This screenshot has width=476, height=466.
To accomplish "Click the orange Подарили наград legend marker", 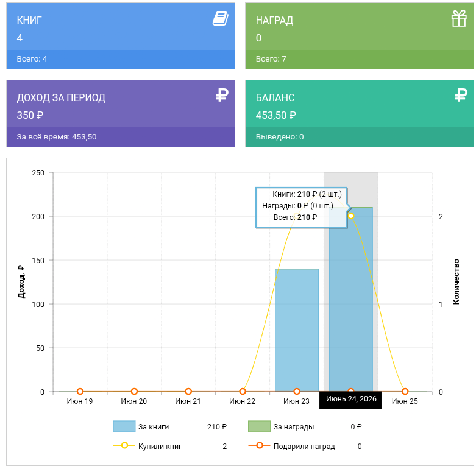I will [259, 445].
